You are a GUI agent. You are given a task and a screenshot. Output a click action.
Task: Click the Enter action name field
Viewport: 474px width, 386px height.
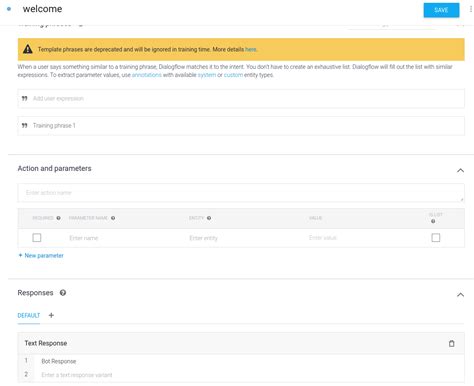point(241,193)
